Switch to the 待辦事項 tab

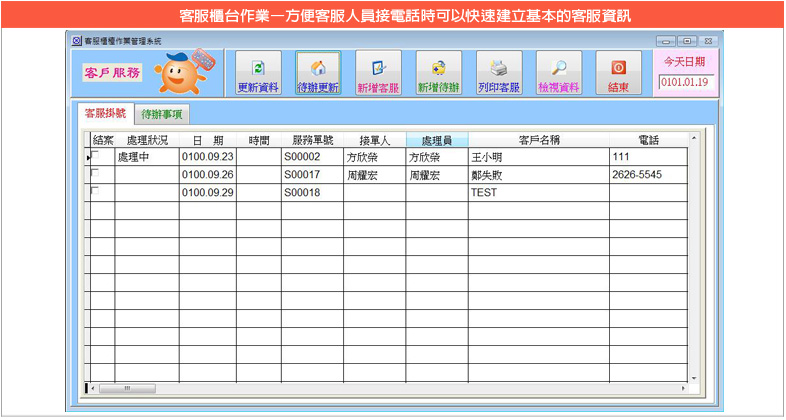point(162,115)
